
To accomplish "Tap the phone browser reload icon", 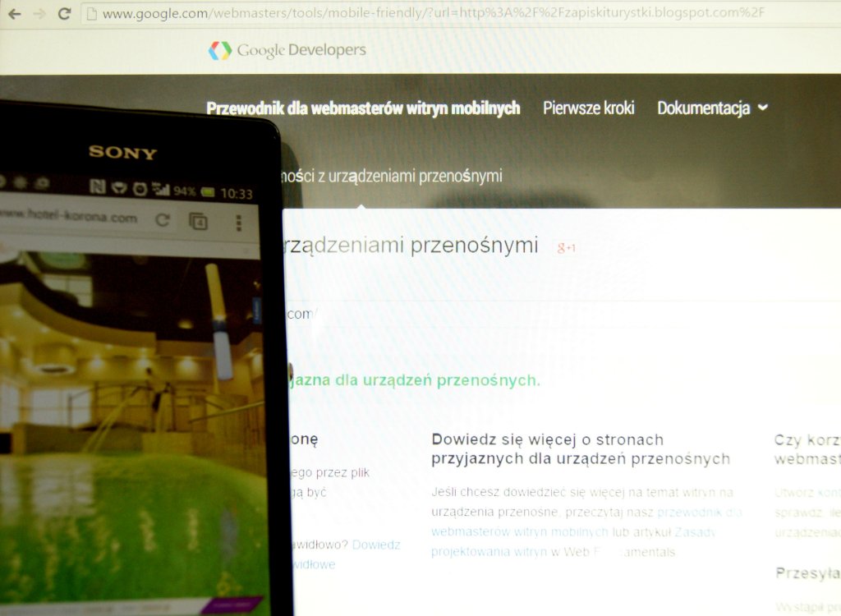I will point(162,220).
